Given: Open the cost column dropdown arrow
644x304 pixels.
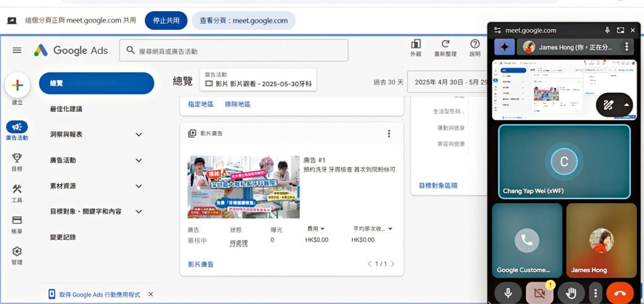Looking at the screenshot, I should coord(323,229).
